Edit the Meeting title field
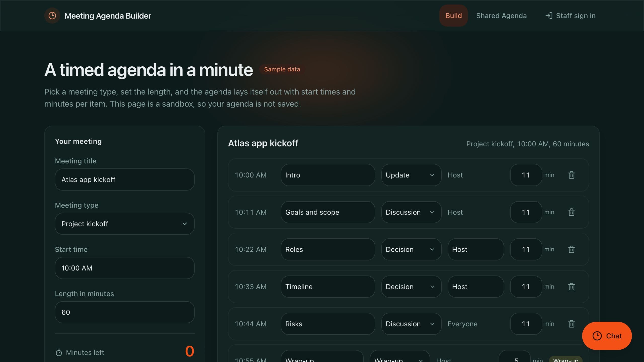 tap(125, 179)
